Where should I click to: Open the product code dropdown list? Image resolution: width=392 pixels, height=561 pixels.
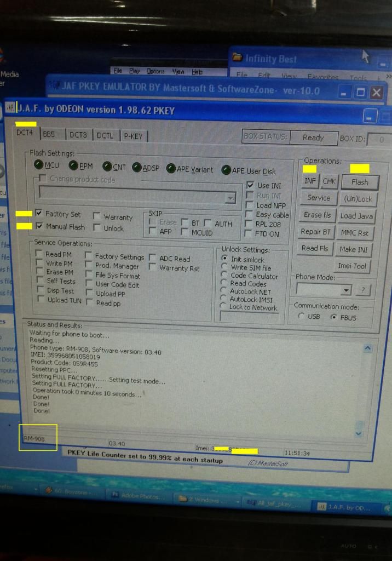pos(230,198)
